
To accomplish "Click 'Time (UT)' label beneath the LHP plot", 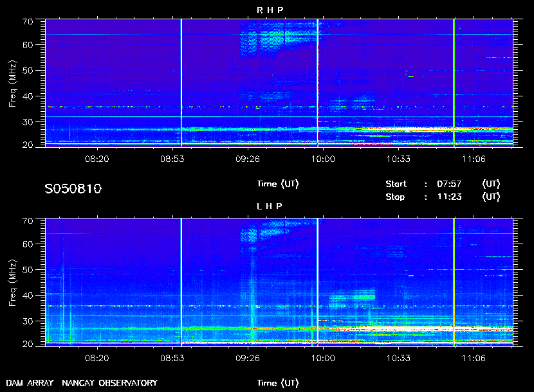I will pyautogui.click(x=278, y=383).
